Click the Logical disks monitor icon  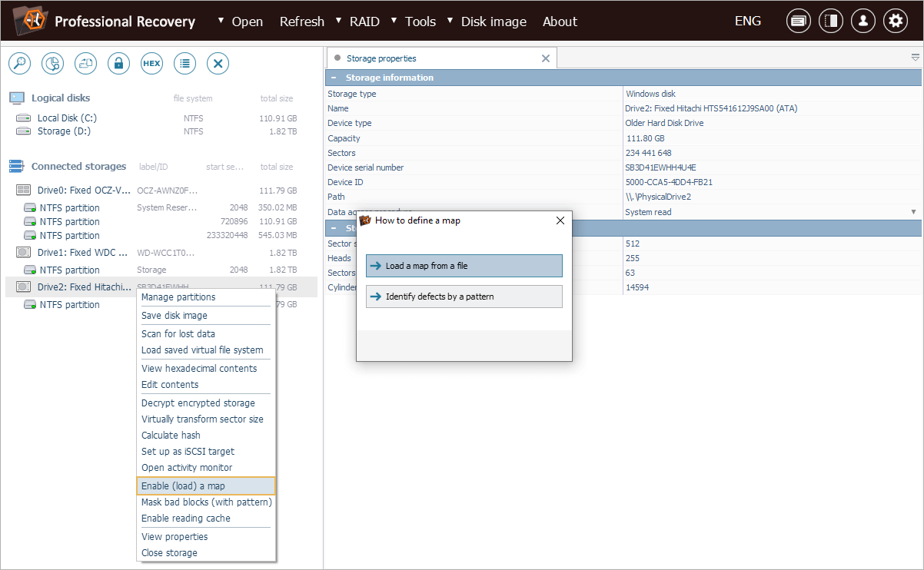pyautogui.click(x=17, y=98)
